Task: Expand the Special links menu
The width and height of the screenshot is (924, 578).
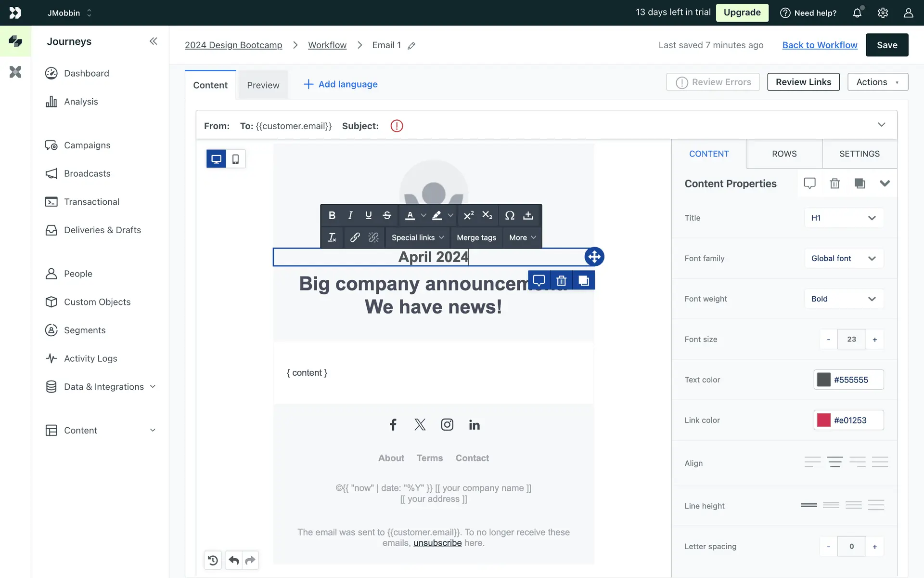Action: point(417,237)
